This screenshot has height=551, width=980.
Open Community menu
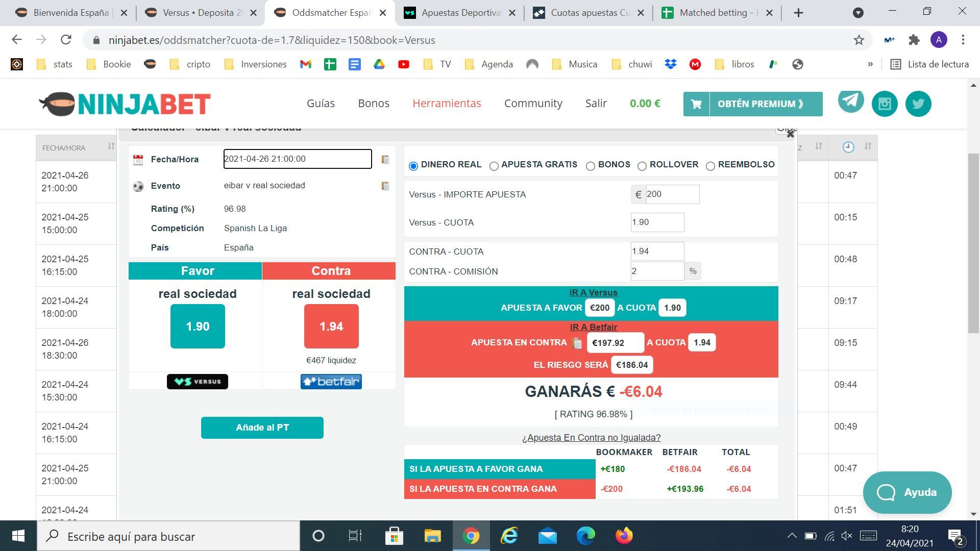533,103
